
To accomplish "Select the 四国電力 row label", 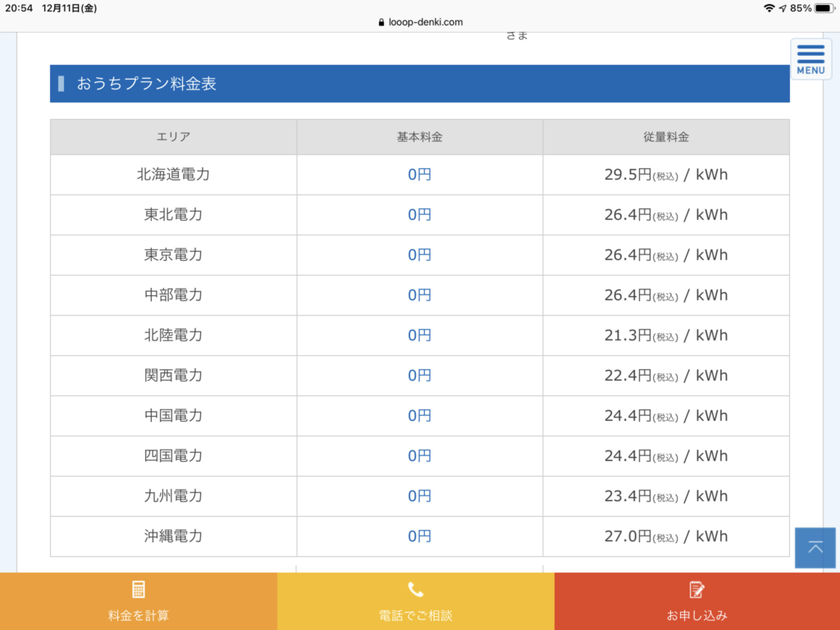I will [173, 456].
